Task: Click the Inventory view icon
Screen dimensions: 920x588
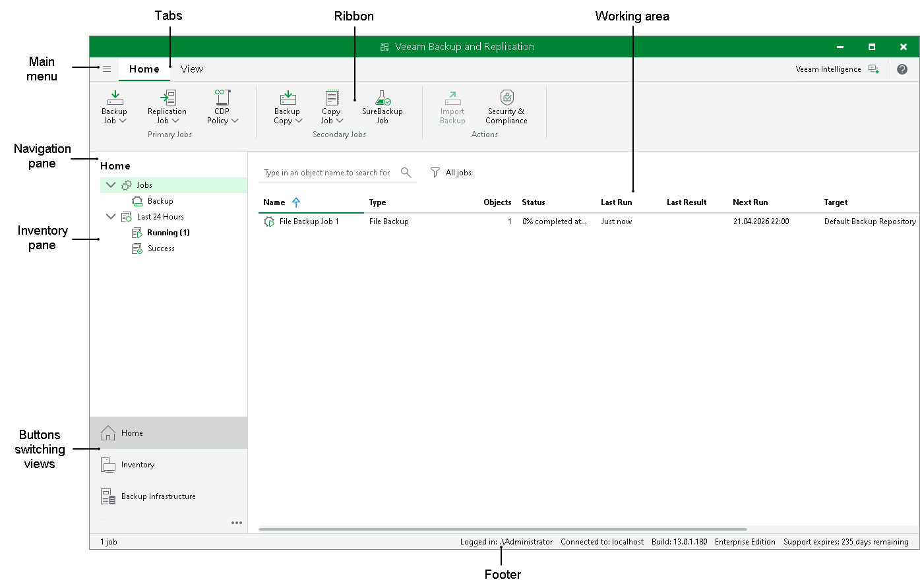Action: (x=108, y=465)
